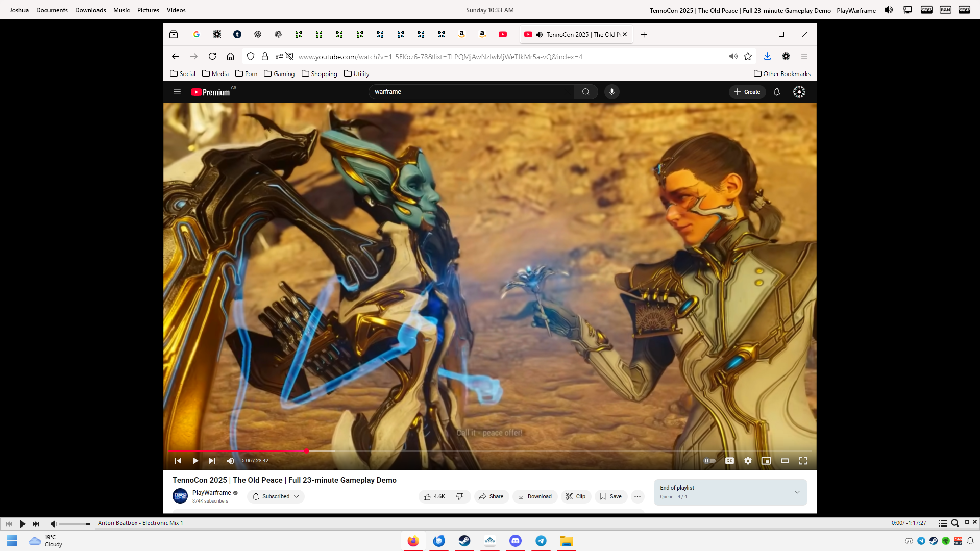This screenshot has width=980, height=551.
Task: Open the Gaming bookmarks folder
Action: (x=279, y=73)
